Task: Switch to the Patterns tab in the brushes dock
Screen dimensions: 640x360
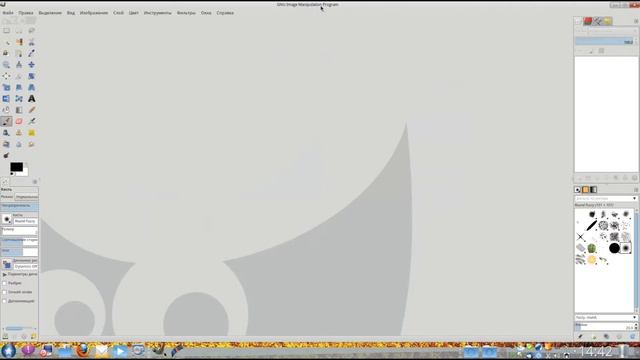Action: point(585,190)
